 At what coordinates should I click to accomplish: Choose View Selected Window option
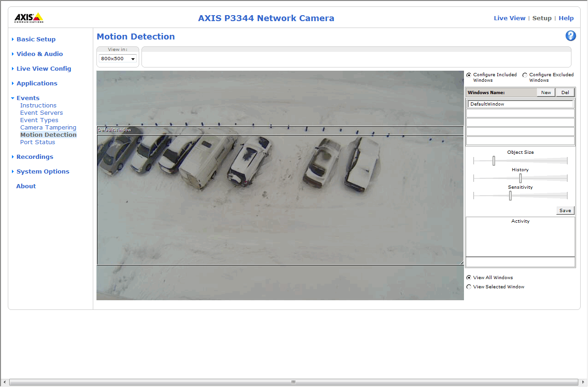(x=469, y=287)
